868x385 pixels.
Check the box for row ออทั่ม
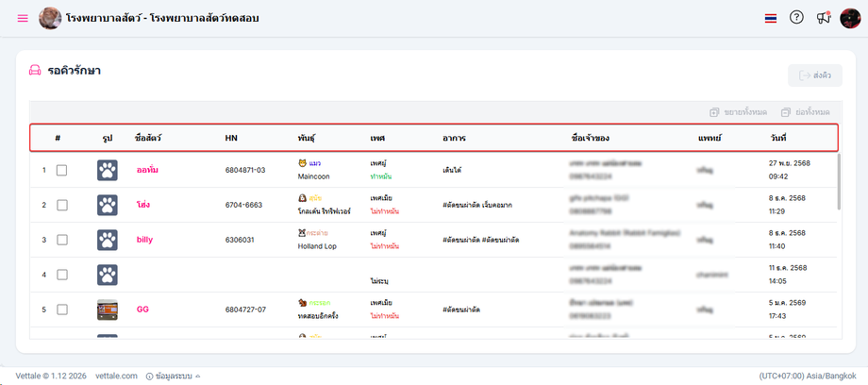tap(61, 170)
